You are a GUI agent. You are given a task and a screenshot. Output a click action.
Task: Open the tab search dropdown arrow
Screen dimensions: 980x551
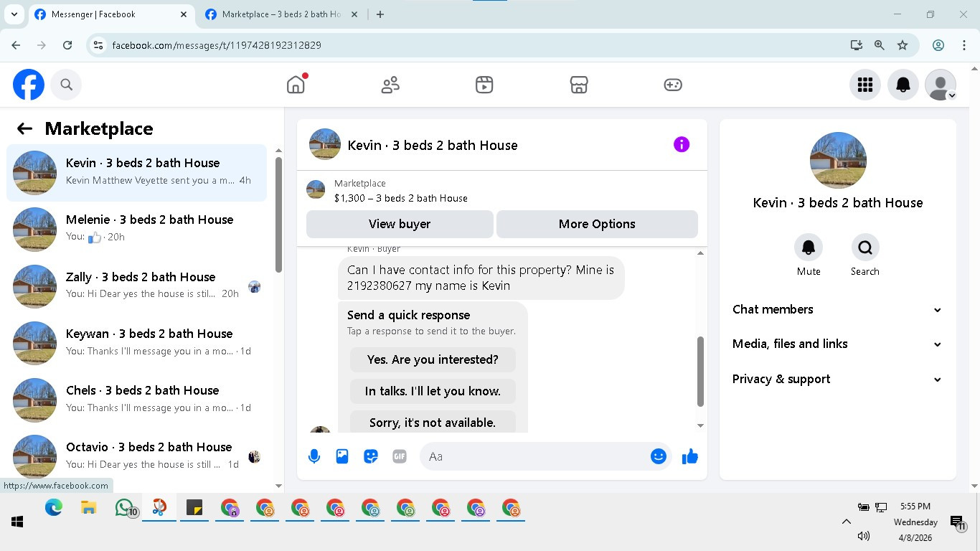point(14,14)
